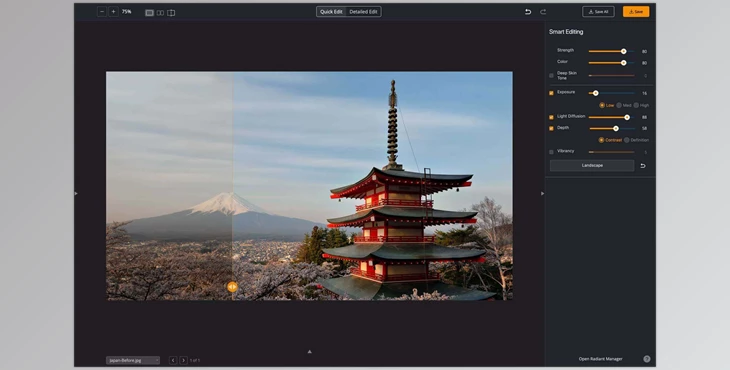Select the Low exposure radio option

(602, 106)
